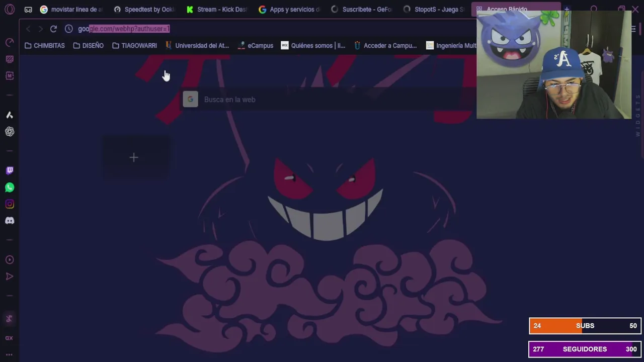Viewport: 644px width, 362px height.
Task: Open the GX Corner gamepad icon
Action: tap(28, 10)
